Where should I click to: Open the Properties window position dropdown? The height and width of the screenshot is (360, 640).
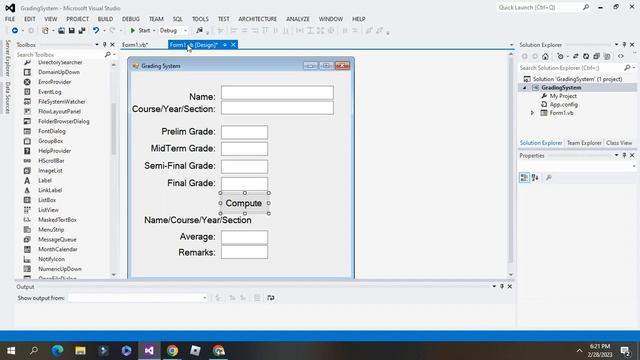coord(616,156)
